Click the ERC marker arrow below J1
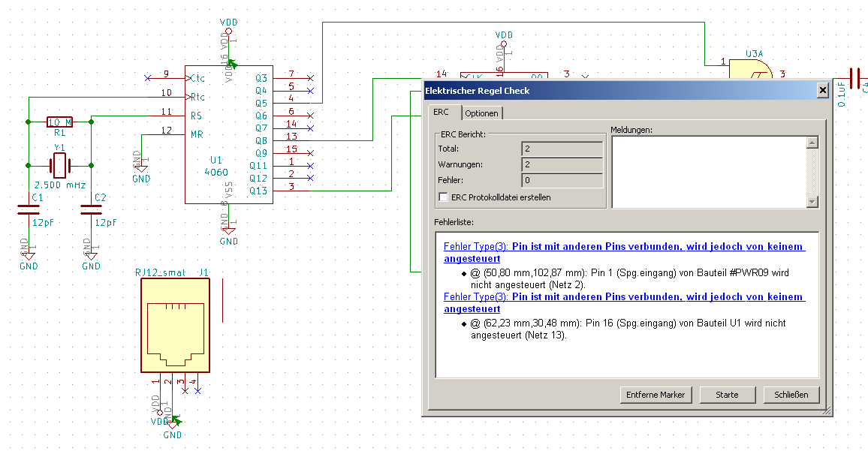The height and width of the screenshot is (451, 868). (x=176, y=419)
